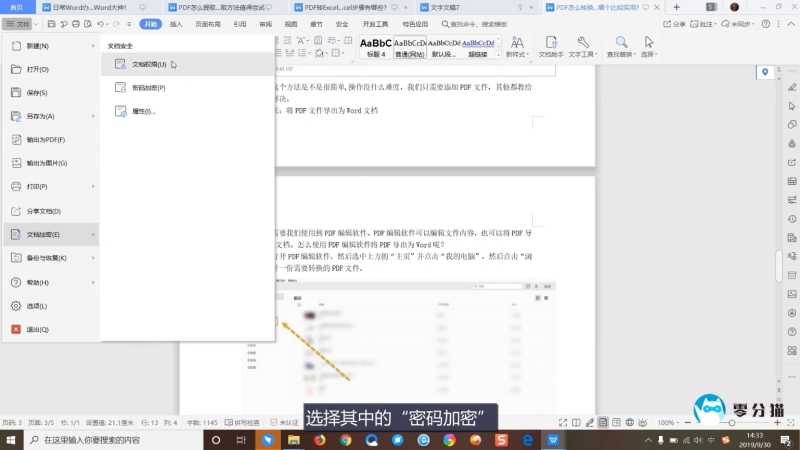
Task: Apply the 标题 4 heading style
Action: pos(375,47)
